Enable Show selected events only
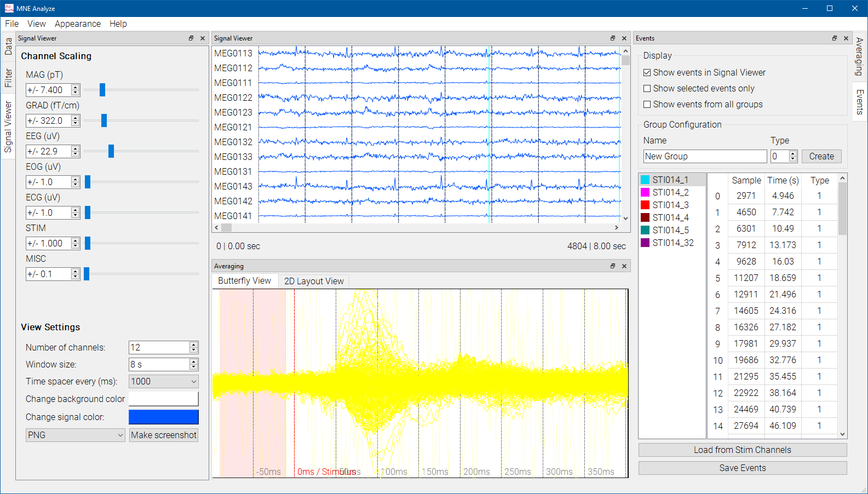868x494 pixels. 647,89
